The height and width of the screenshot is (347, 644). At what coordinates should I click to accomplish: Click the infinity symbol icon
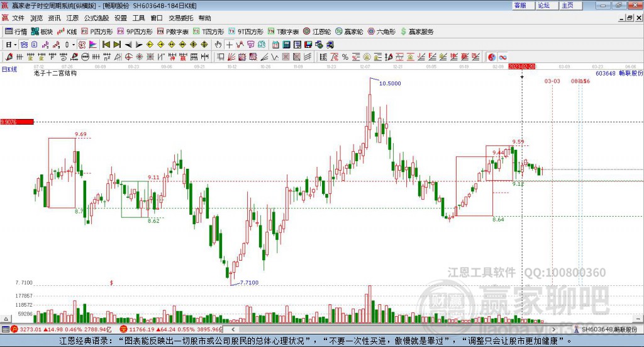pos(502,57)
